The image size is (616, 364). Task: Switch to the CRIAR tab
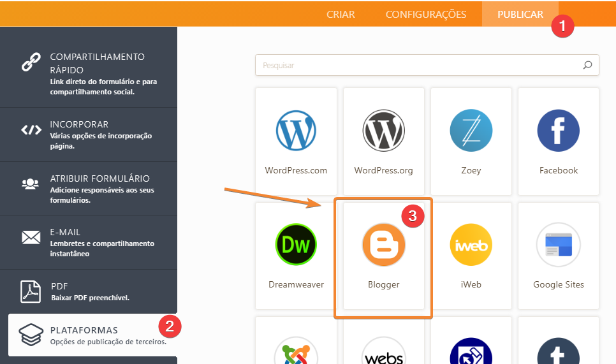pyautogui.click(x=341, y=14)
